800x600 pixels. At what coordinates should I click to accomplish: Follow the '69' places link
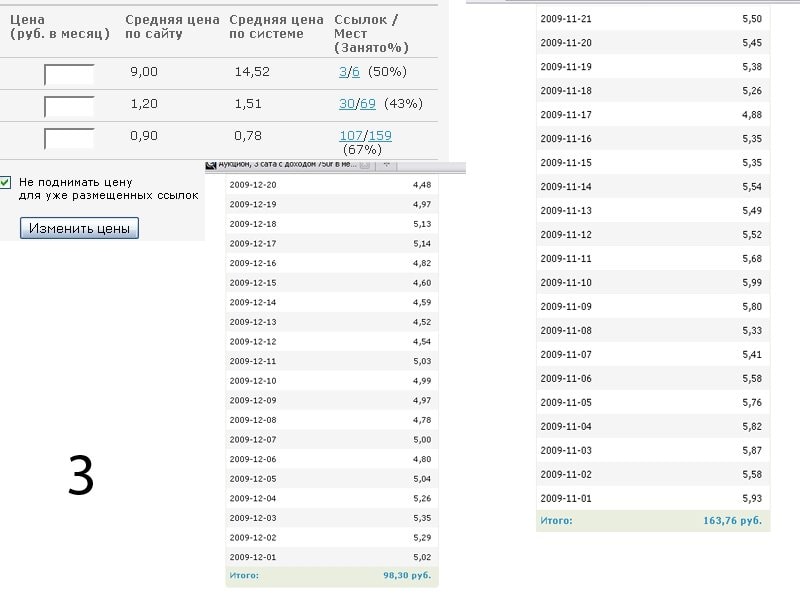point(367,104)
